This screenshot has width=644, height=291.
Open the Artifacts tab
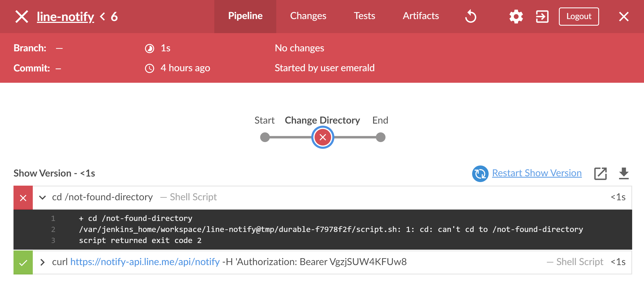[421, 16]
